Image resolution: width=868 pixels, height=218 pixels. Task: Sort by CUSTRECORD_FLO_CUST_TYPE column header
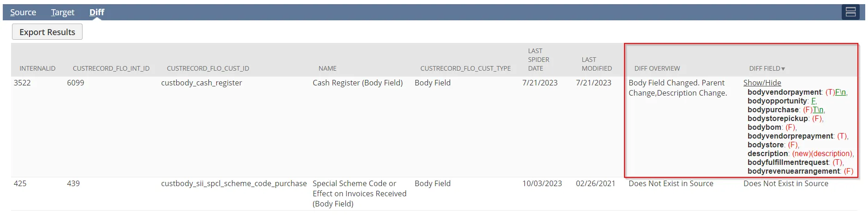pos(465,68)
